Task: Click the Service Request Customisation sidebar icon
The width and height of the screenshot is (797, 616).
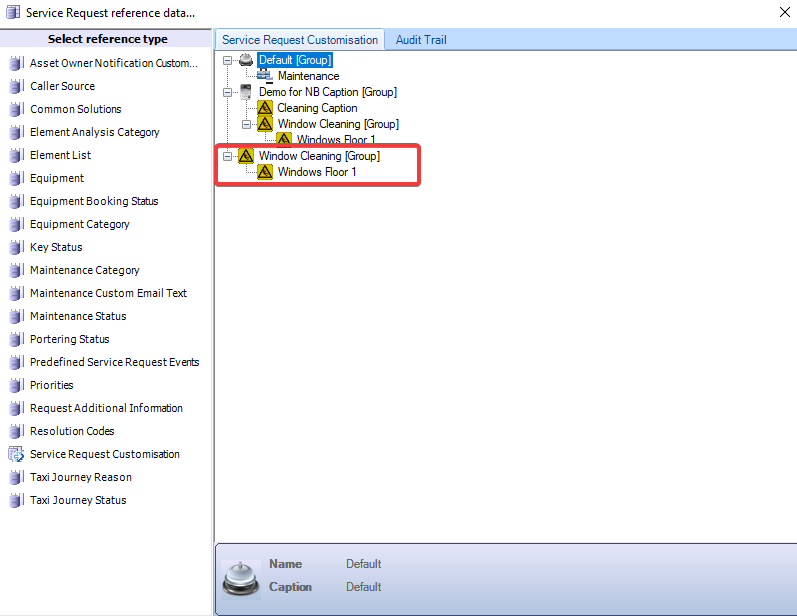Action: coord(16,454)
